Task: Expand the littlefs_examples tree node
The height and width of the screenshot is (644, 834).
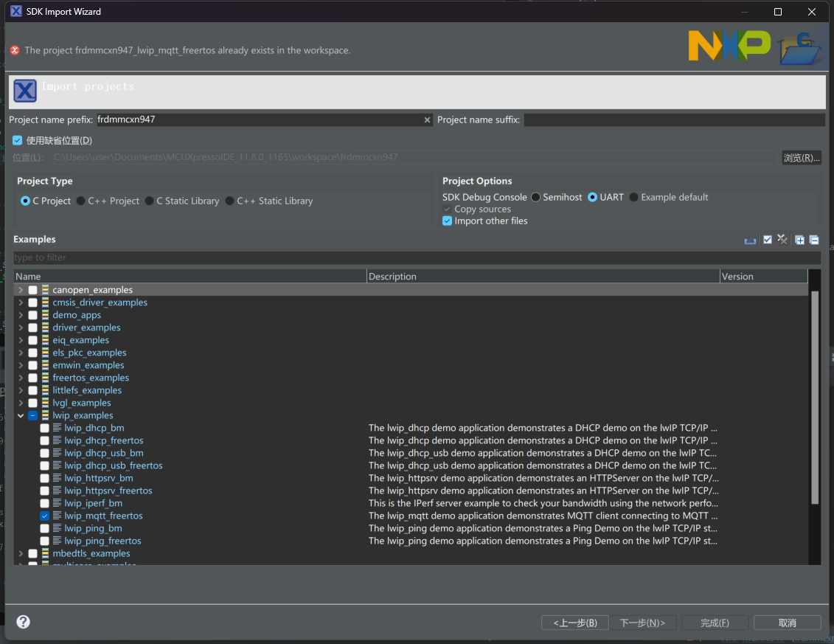Action: click(21, 390)
